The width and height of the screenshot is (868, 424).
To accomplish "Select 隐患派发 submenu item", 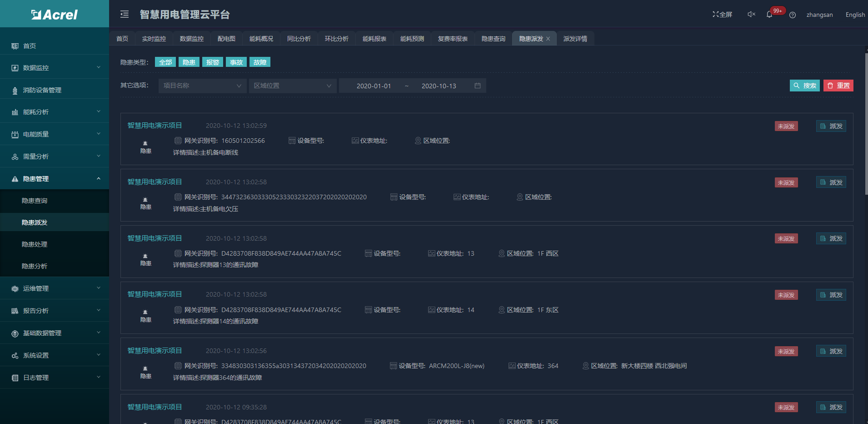I will tap(55, 222).
